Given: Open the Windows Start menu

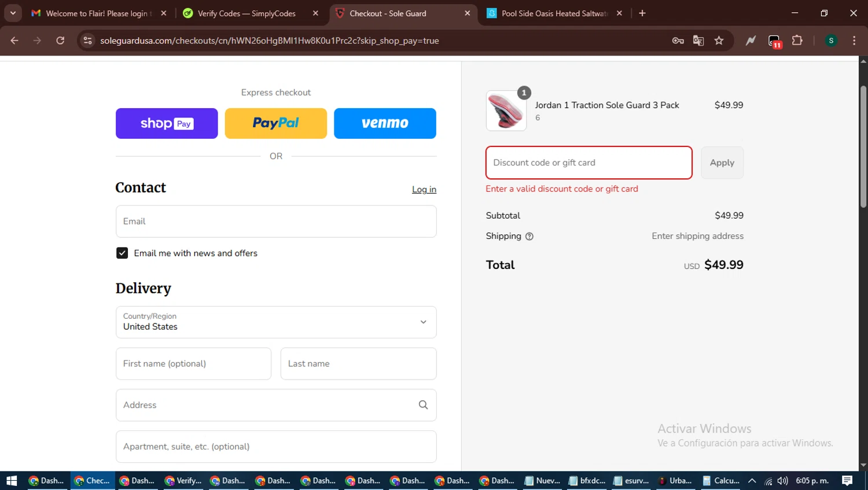Looking at the screenshot, I should coord(12,481).
